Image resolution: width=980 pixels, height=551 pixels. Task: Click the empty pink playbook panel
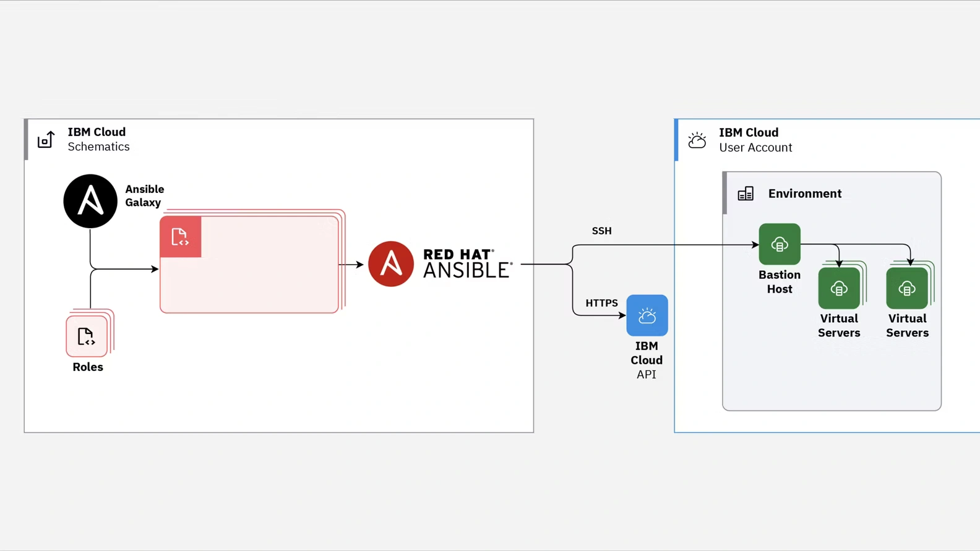click(266, 278)
